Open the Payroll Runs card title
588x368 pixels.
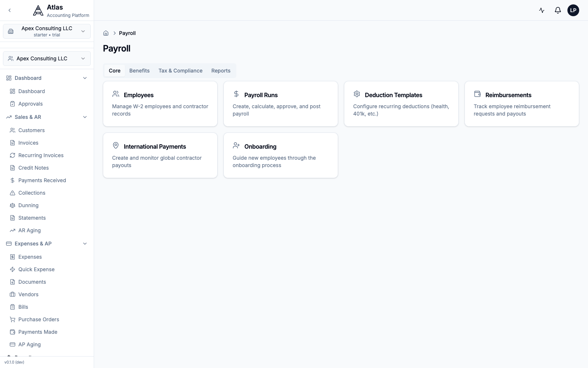[x=261, y=95]
